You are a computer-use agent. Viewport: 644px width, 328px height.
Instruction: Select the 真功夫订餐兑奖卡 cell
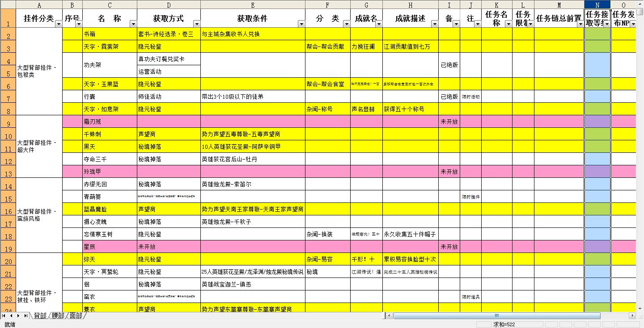[x=169, y=59]
